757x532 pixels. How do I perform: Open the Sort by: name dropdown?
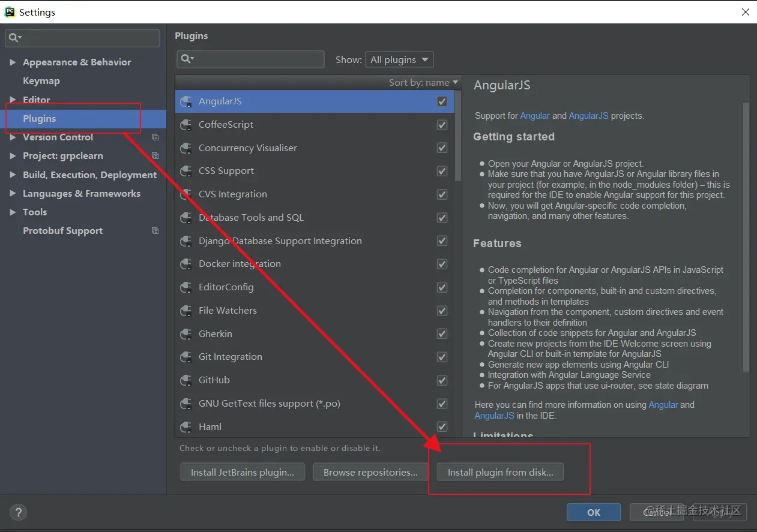[423, 82]
